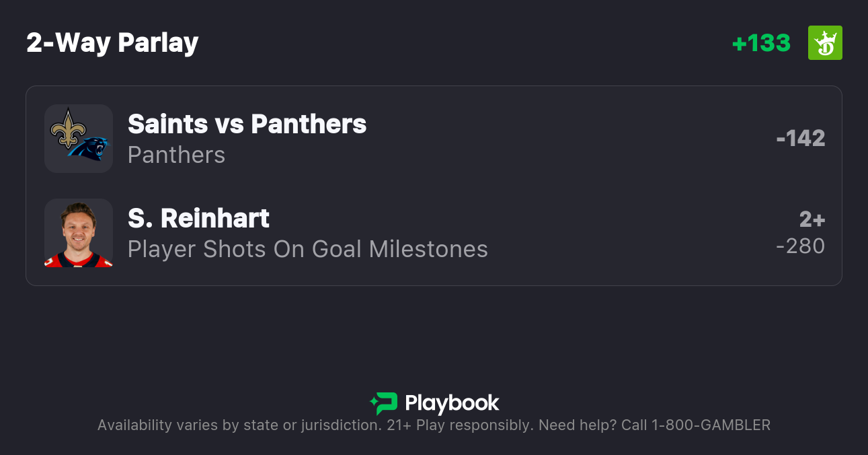
Task: Click the Panthers pick label
Action: [176, 155]
